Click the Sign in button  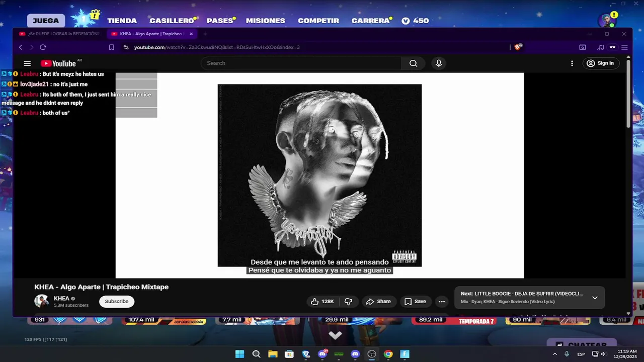(600, 63)
